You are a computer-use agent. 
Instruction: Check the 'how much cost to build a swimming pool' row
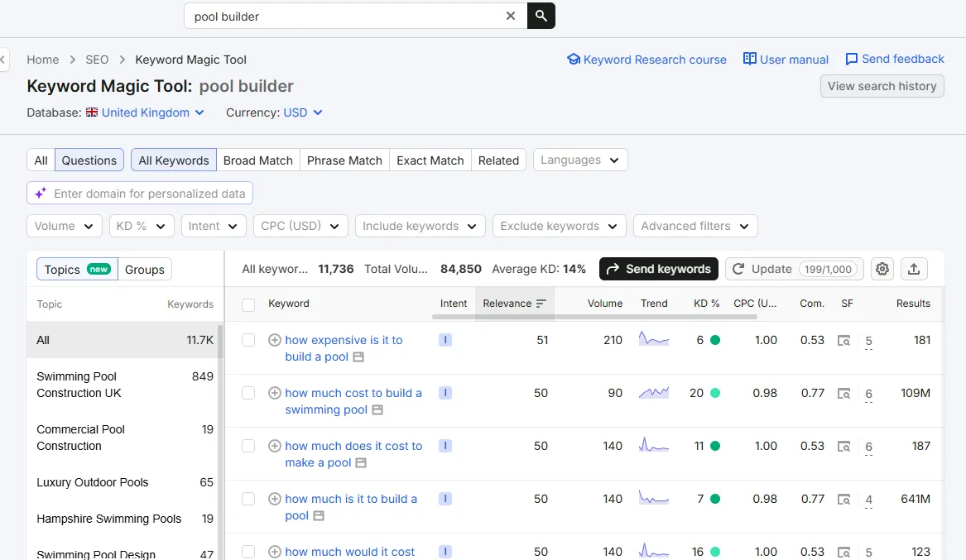(x=248, y=393)
